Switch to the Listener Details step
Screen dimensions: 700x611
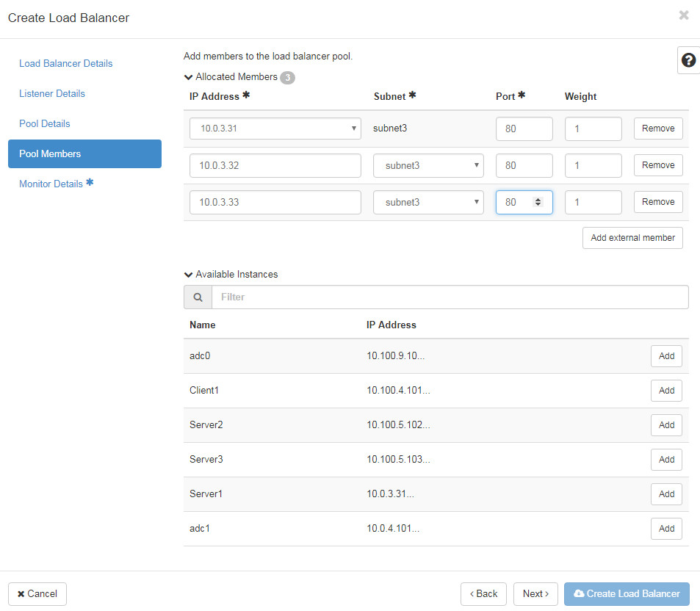[51, 93]
